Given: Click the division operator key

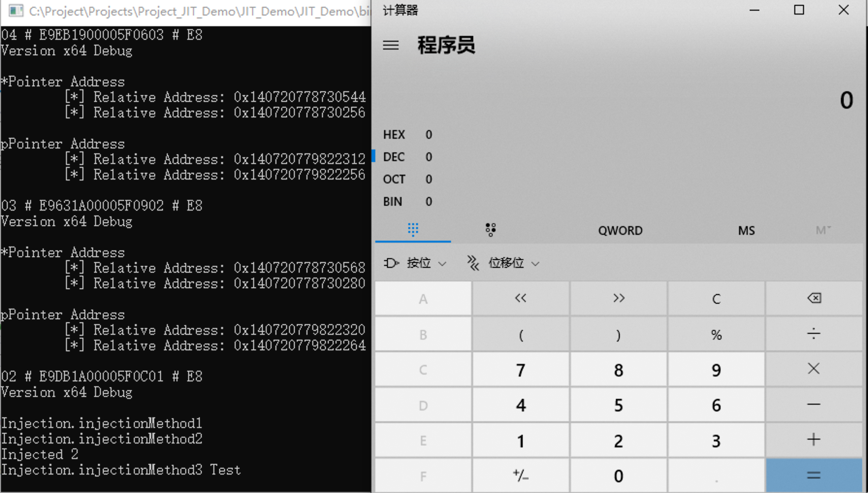Looking at the screenshot, I should (x=814, y=334).
